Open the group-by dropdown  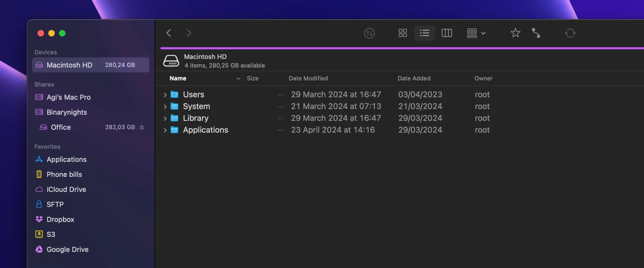[476, 33]
